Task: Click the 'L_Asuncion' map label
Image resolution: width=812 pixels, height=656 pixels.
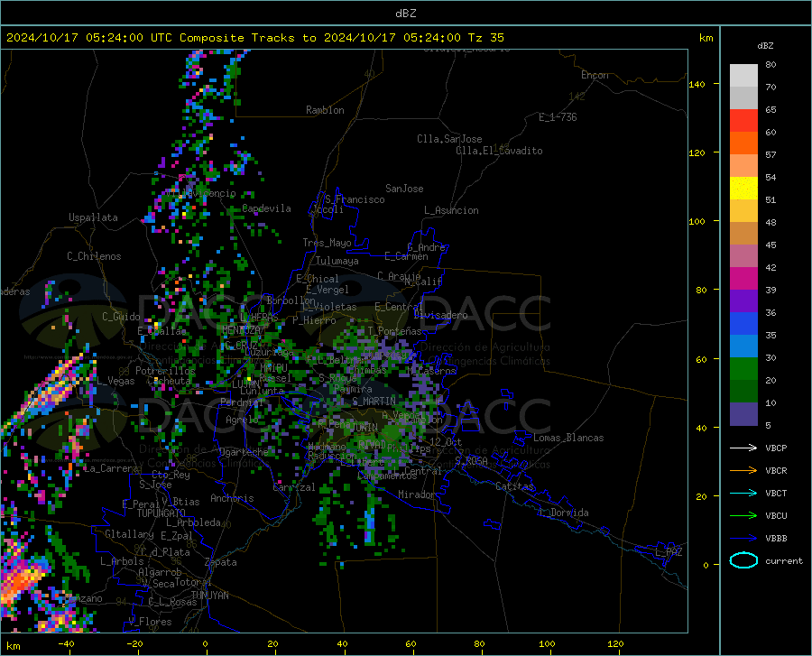Action: (451, 210)
